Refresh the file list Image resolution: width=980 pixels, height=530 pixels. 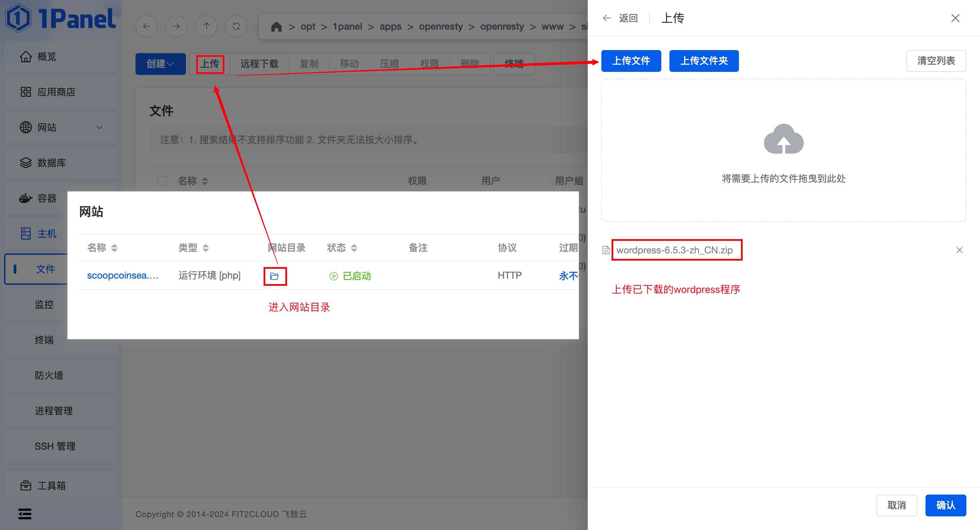[236, 26]
